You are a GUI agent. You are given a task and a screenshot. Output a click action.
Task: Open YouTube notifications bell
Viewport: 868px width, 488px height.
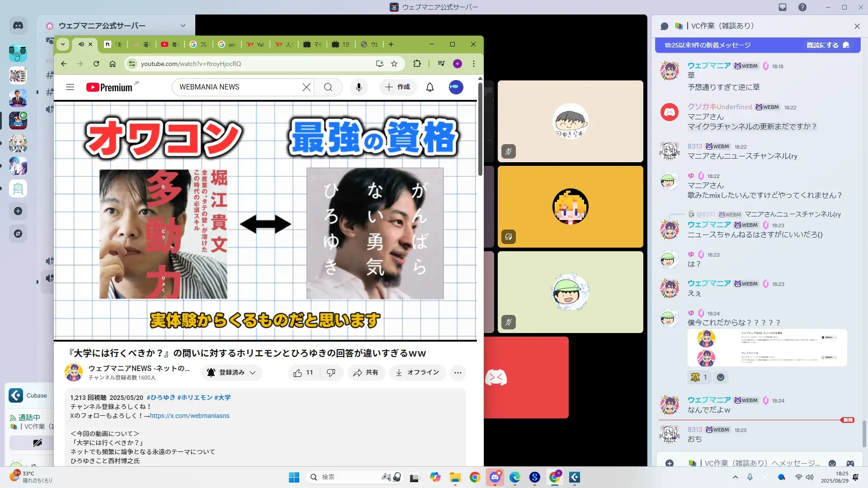point(430,87)
